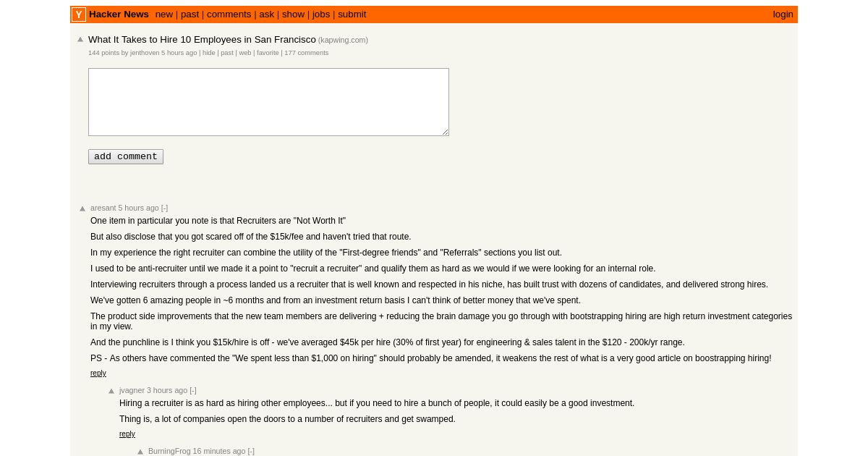The image size is (868, 456).
Task: Open the 'jobs' nav section
Action: 321,14
